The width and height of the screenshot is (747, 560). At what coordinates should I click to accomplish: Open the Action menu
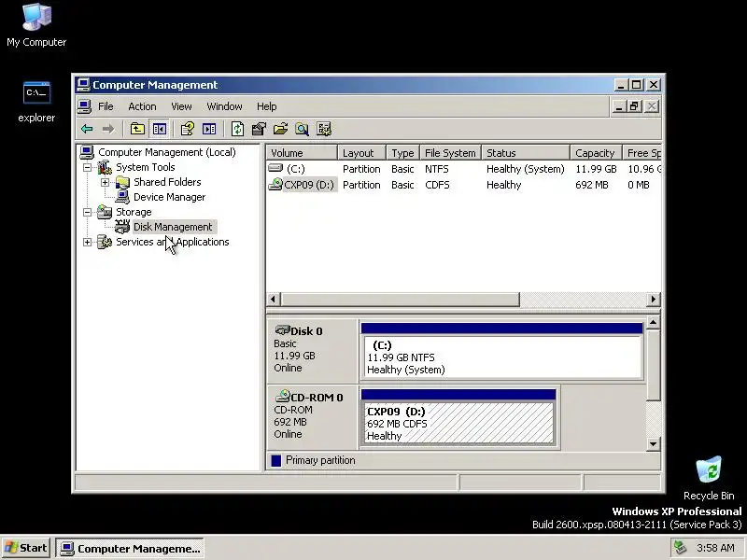point(142,106)
